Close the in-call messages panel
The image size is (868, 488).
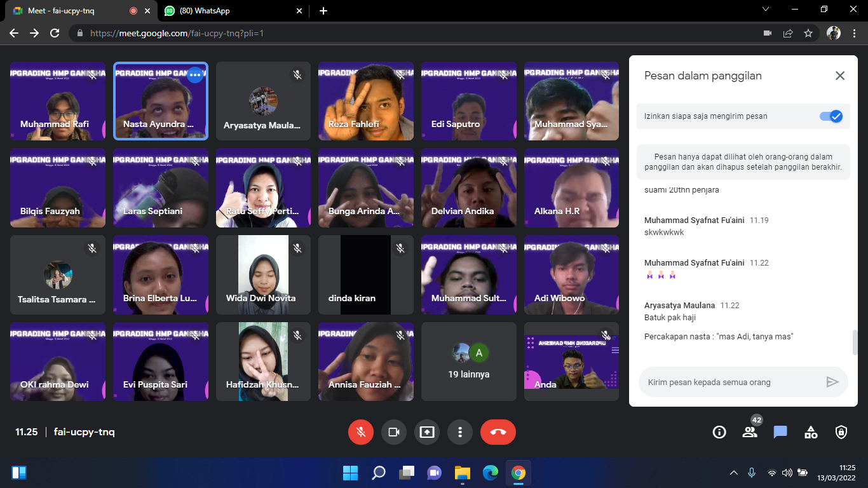click(x=840, y=76)
